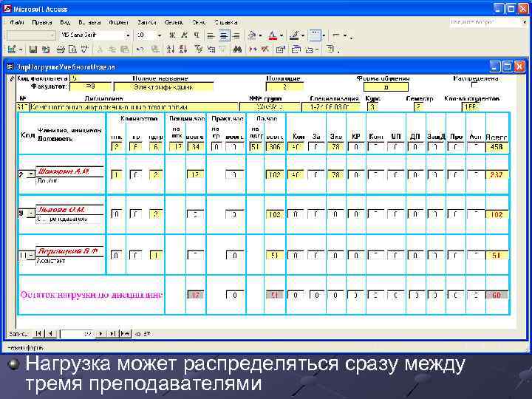The width and height of the screenshot is (532, 399).
Task: Click the New Record toolbar icon
Action: point(253,50)
